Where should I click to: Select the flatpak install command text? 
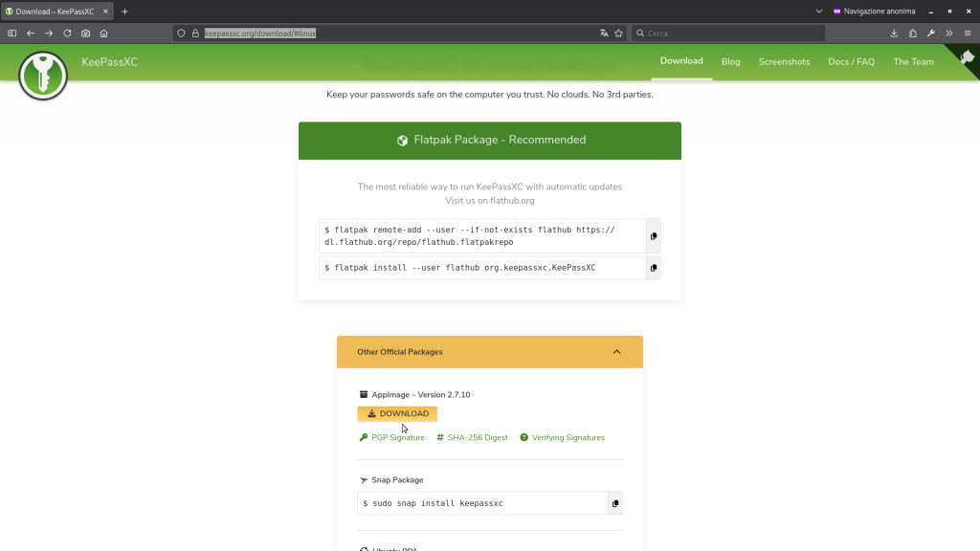pyautogui.click(x=460, y=268)
